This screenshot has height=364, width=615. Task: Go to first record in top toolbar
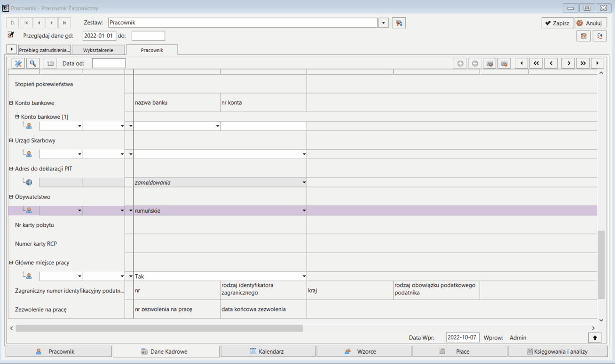tap(26, 23)
